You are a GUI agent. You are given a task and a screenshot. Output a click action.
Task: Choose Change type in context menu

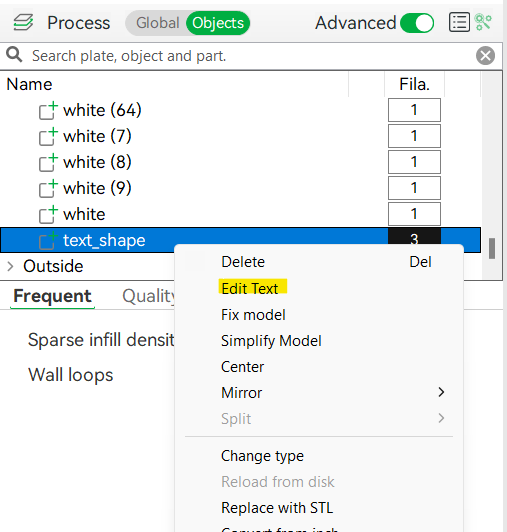319,456
